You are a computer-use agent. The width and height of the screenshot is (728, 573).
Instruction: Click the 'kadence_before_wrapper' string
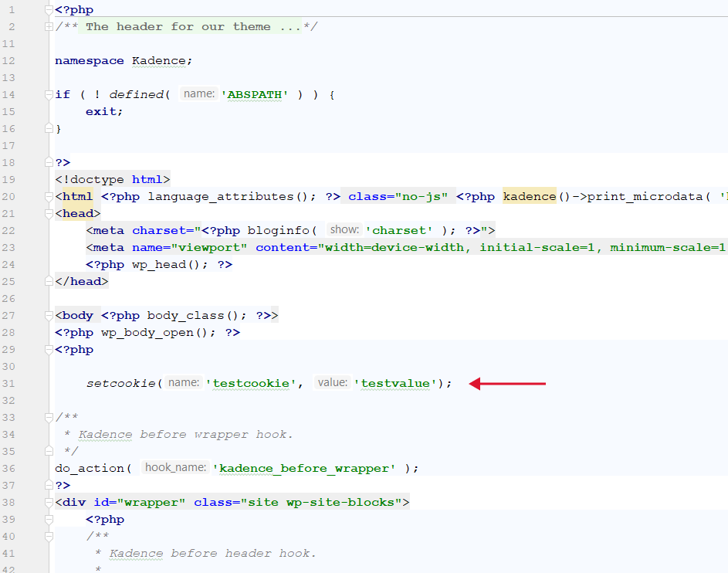pyautogui.click(x=304, y=469)
